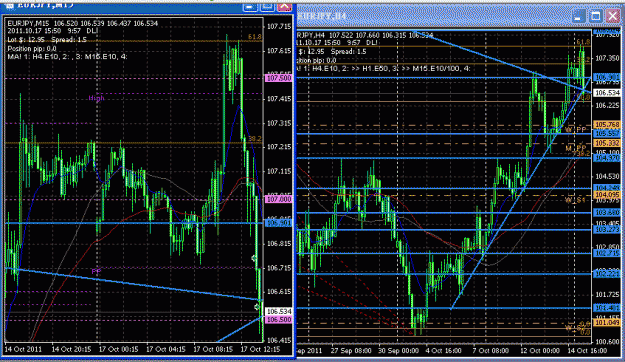The width and height of the screenshot is (625, 362).
Task: Click the 61.8 Fibonacci label on M15 chart
Action: point(255,37)
